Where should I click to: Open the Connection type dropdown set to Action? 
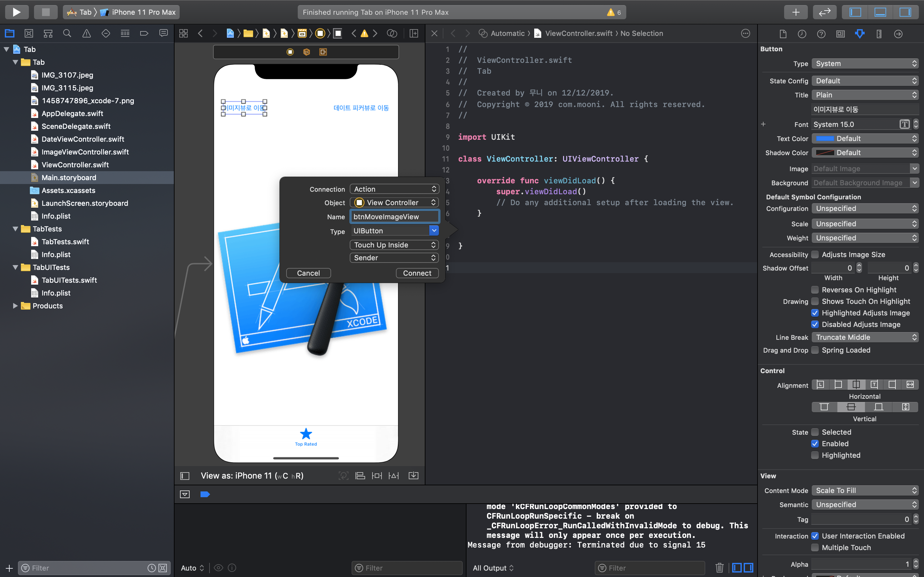(394, 189)
